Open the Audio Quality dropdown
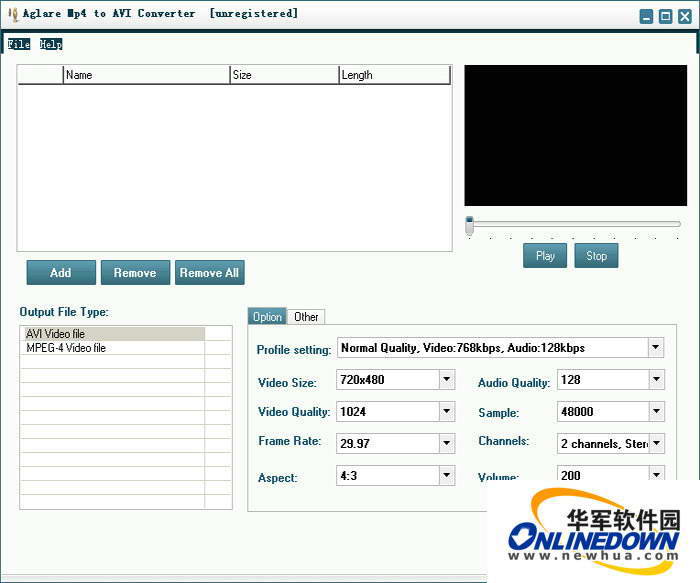Viewport: 700px width, 583px height. coord(656,379)
